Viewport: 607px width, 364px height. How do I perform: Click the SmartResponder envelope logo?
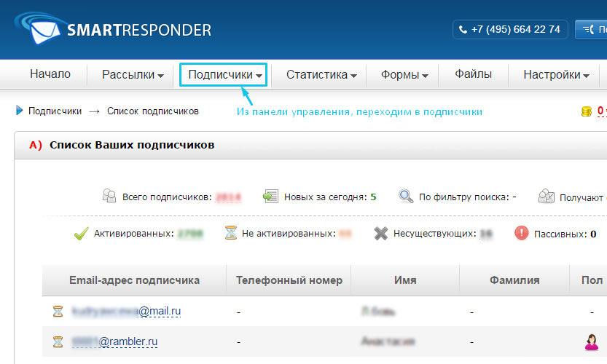coord(39,28)
